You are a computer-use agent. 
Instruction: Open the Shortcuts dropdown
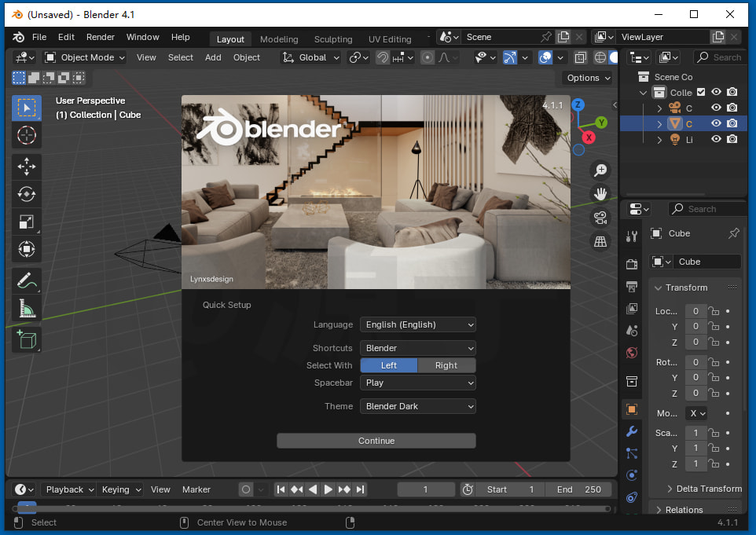(x=418, y=348)
